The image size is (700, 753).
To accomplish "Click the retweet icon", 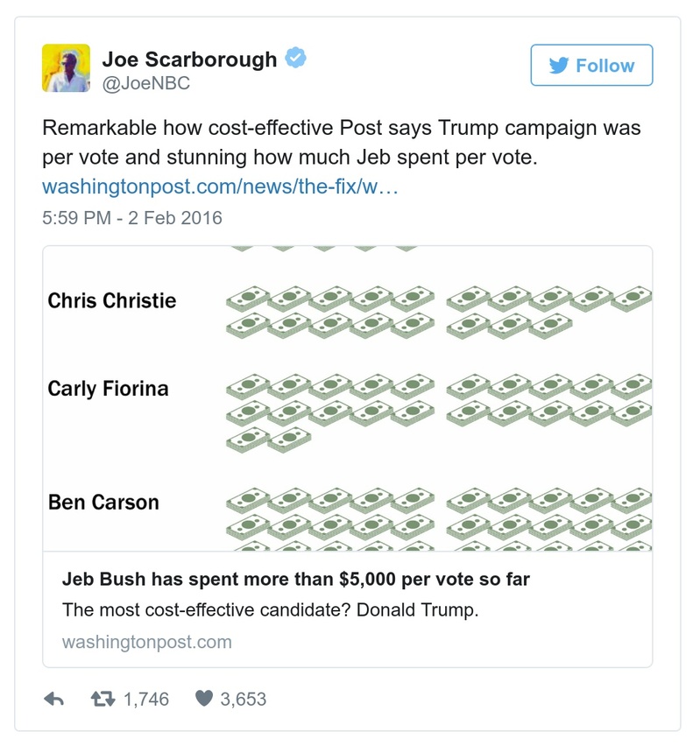I will pos(103,699).
